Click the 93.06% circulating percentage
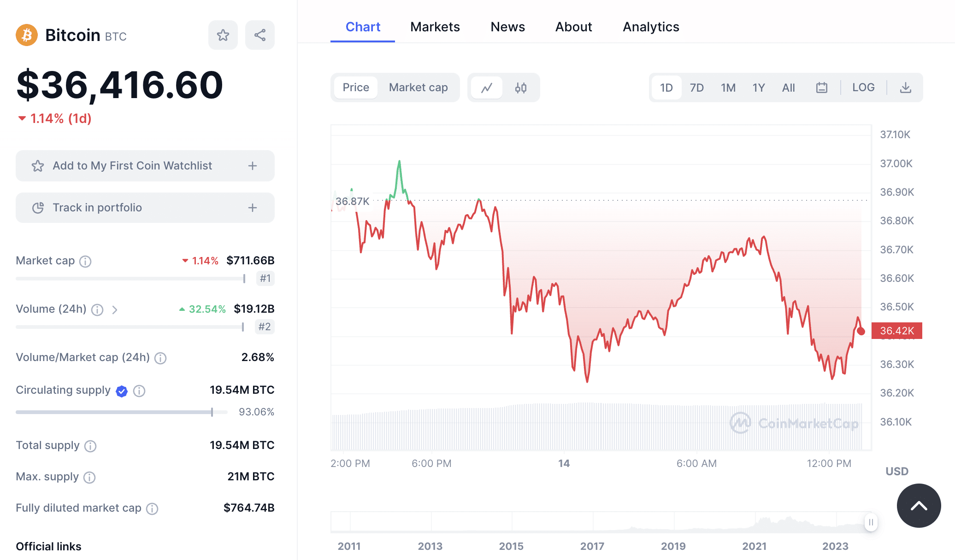This screenshot has height=560, width=955. [x=256, y=412]
